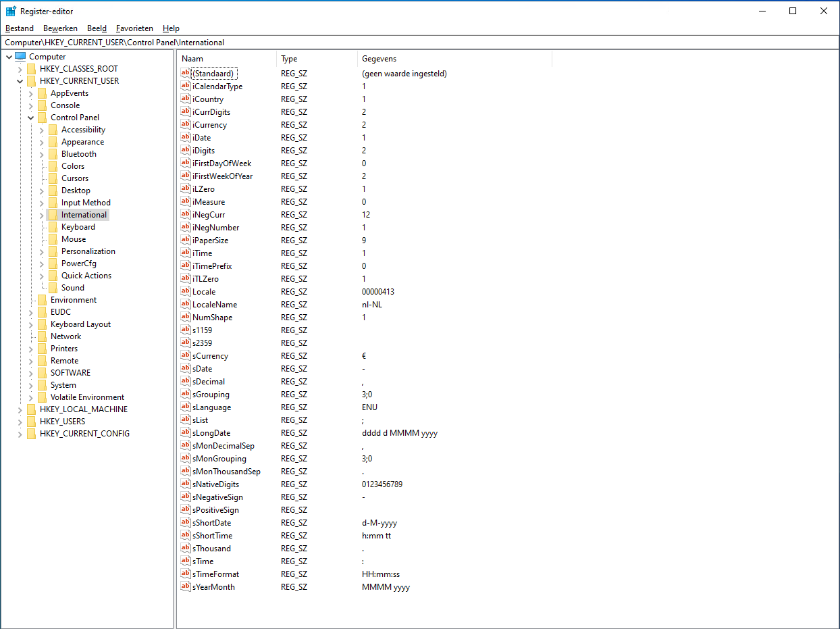Collapse the HKEY_CURRENT_USER node
The width and height of the screenshot is (840, 629).
point(20,81)
